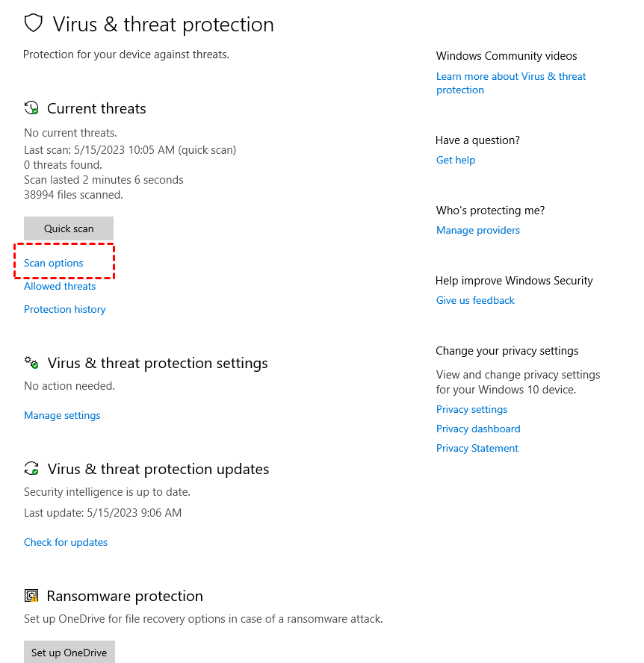Open the Privacy dashboard

tap(478, 429)
